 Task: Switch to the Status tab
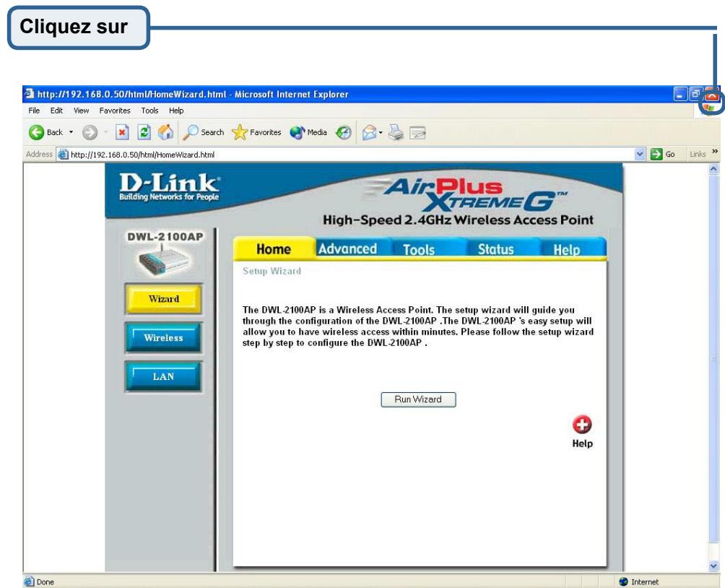495,249
